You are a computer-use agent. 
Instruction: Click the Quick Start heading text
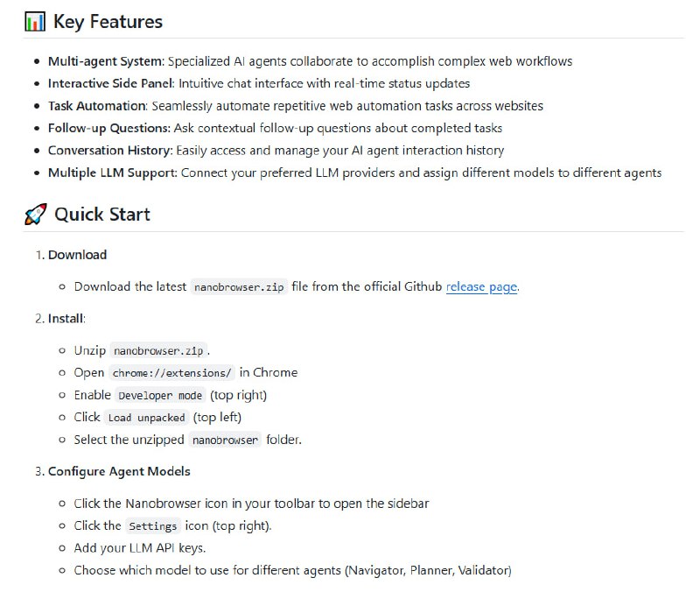coord(102,215)
